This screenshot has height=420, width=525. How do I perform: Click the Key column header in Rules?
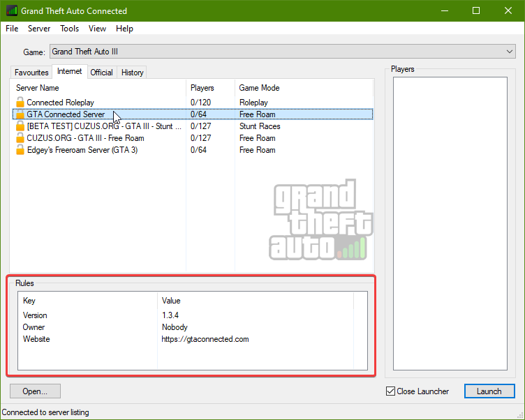pyautogui.click(x=88, y=301)
